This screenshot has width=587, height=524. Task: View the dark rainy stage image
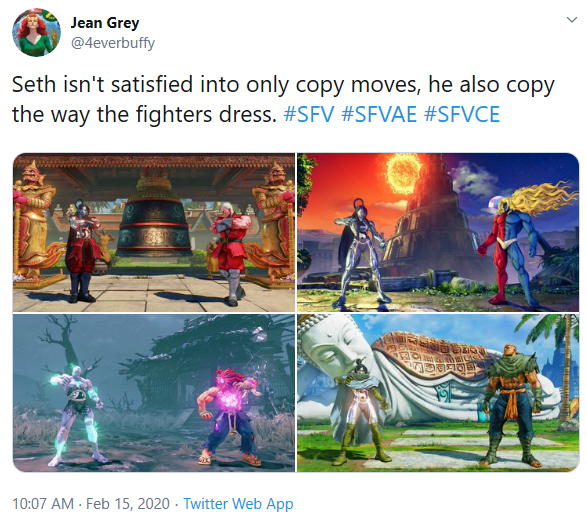coord(154,393)
